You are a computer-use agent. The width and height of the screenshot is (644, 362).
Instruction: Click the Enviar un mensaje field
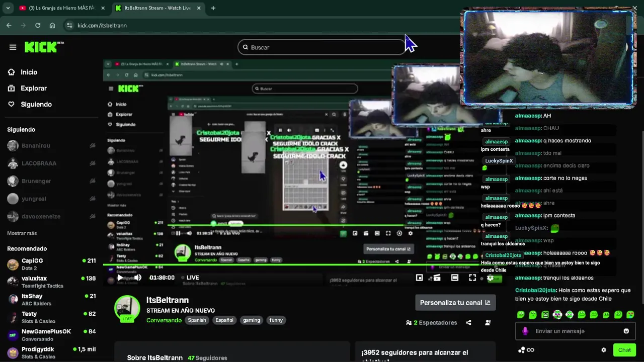(x=576, y=331)
